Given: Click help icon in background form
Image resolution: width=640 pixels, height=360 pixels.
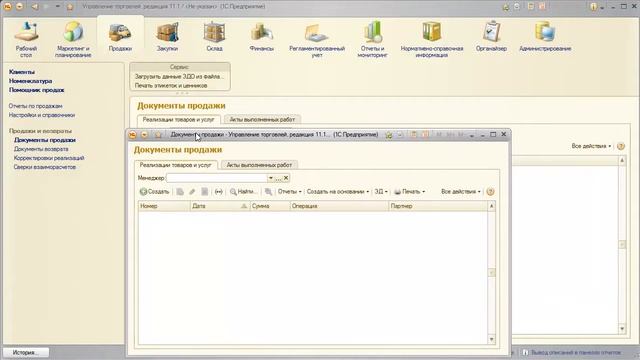Looking at the screenshot, I should tap(621, 146).
